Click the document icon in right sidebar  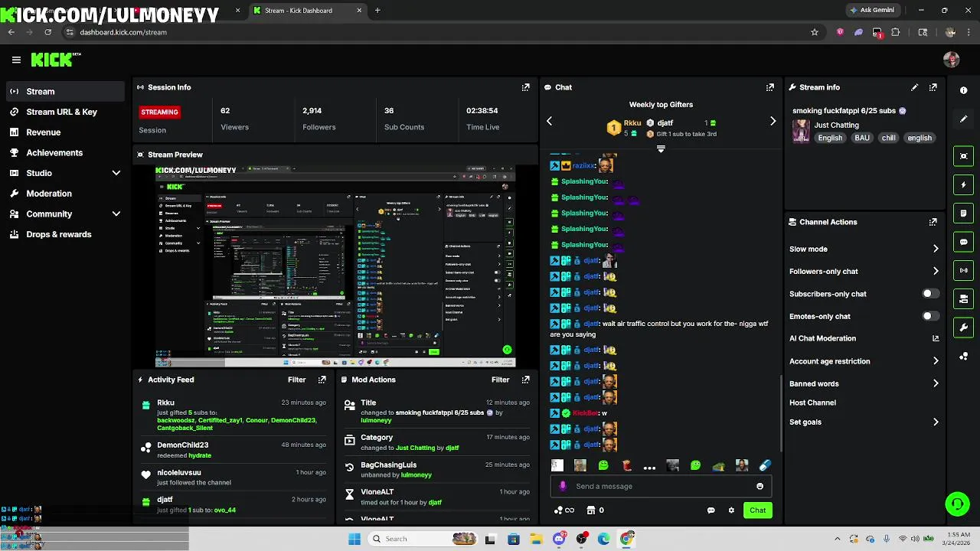[x=963, y=213]
